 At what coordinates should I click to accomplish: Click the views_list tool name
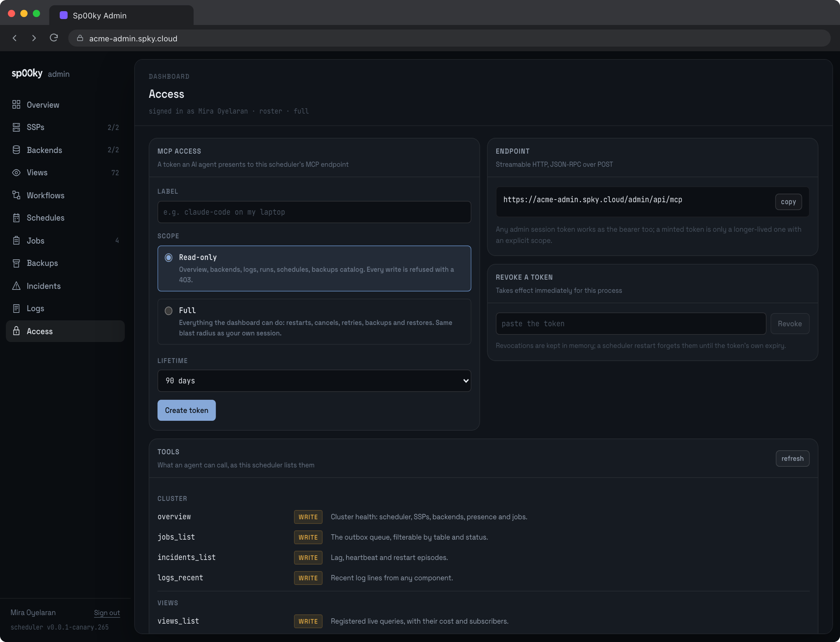(178, 621)
